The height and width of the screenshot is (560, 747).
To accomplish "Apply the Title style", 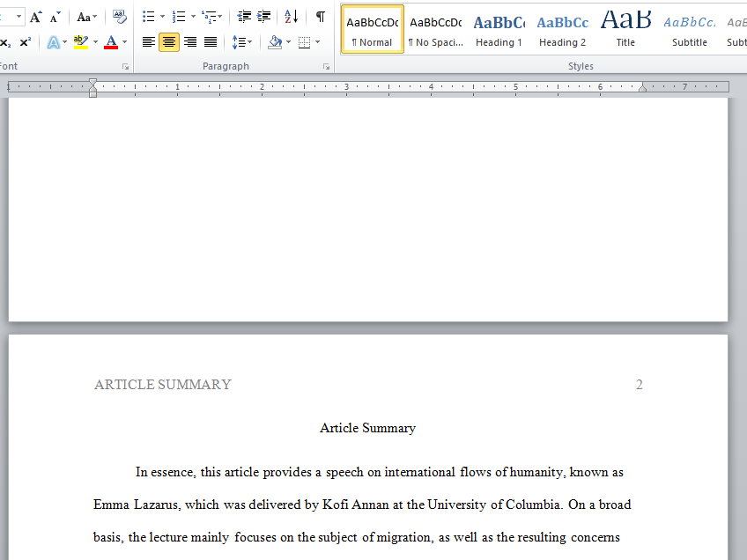I will click(x=625, y=30).
